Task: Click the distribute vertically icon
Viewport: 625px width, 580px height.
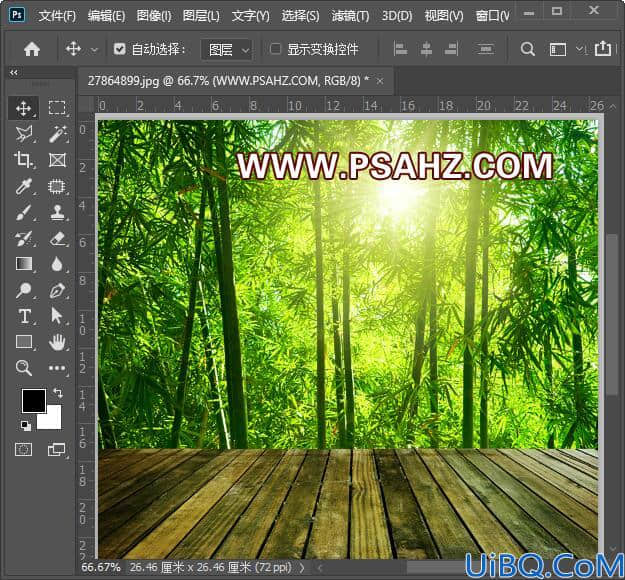Action: click(485, 49)
